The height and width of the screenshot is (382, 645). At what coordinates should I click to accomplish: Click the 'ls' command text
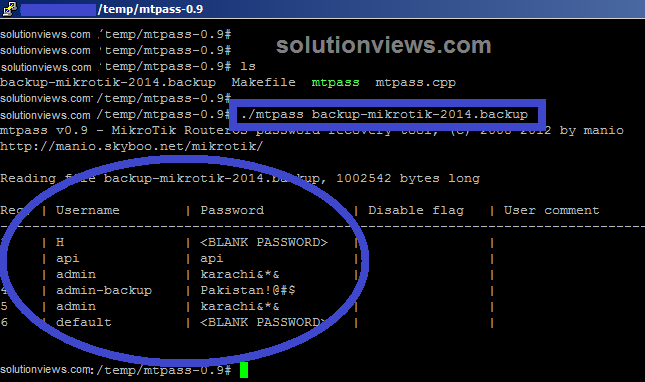point(248,66)
